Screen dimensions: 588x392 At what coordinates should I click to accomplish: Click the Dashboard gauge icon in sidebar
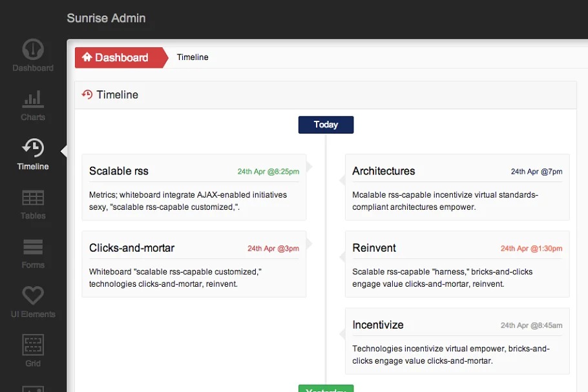[x=33, y=50]
